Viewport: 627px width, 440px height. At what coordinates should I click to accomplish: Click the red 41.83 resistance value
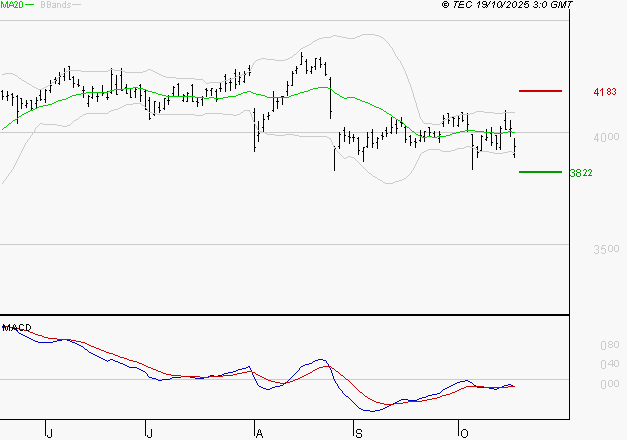605,92
